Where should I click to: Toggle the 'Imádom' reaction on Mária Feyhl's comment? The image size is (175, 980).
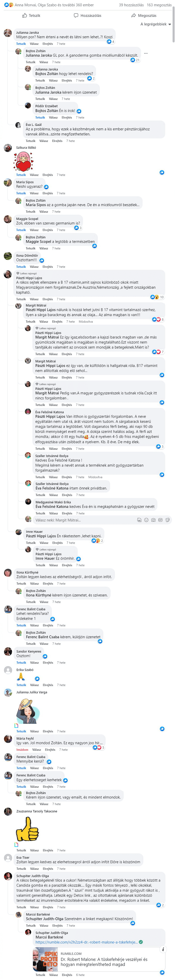pos(22,749)
